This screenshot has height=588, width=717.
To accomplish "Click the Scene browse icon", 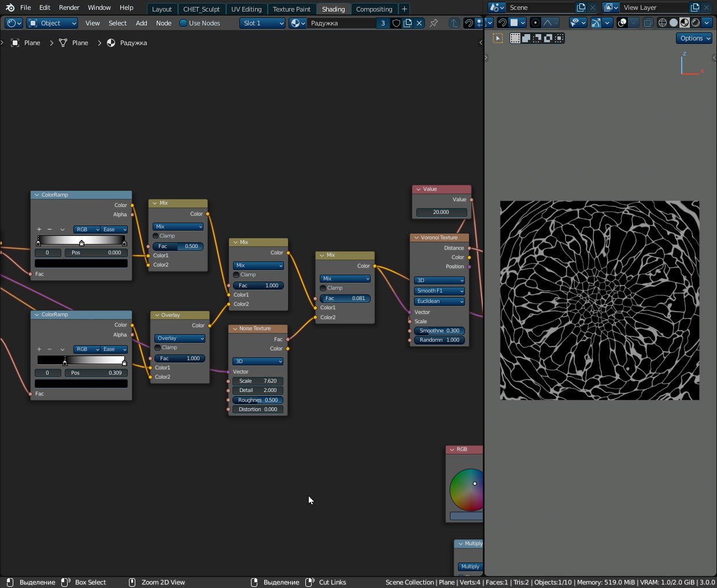I will tap(497, 8).
